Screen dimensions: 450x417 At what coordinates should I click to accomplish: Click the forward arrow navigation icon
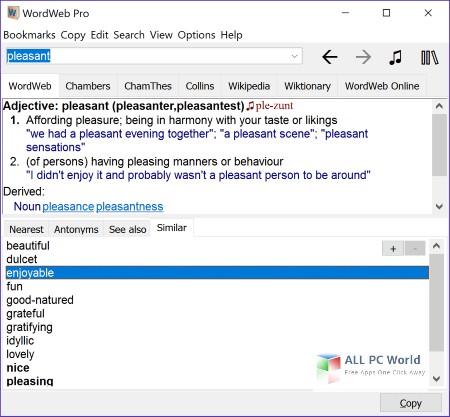coord(363,57)
